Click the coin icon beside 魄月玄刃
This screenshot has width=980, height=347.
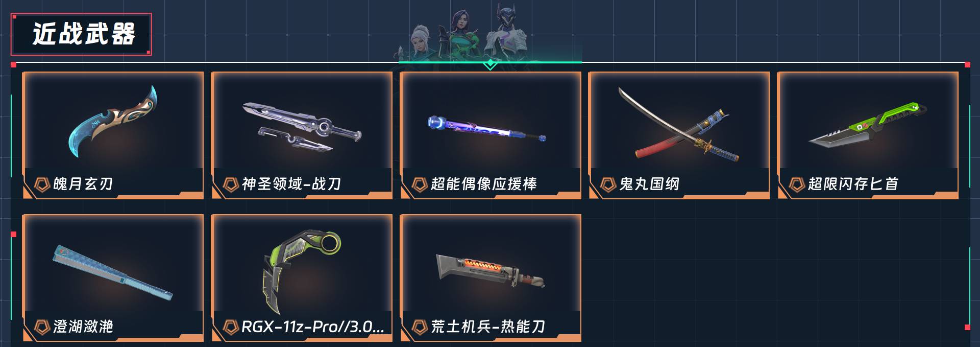(x=41, y=184)
